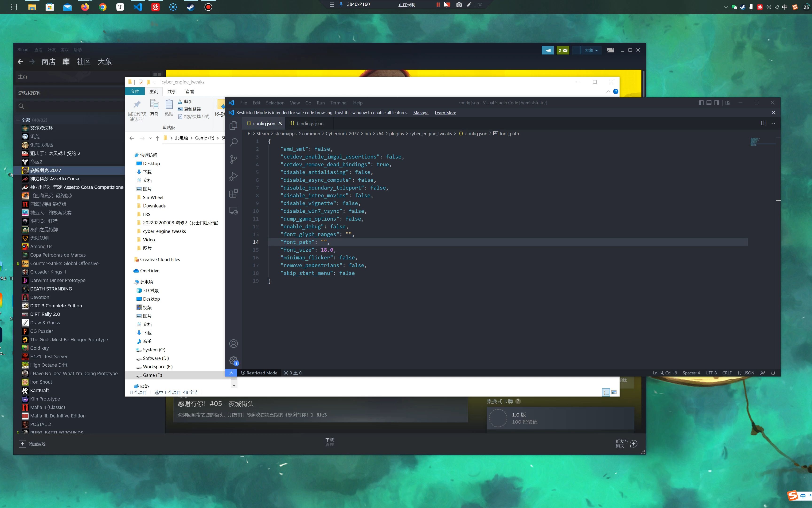Open the VS Code Explorer panel
The height and width of the screenshot is (508, 812).
pos(234,125)
